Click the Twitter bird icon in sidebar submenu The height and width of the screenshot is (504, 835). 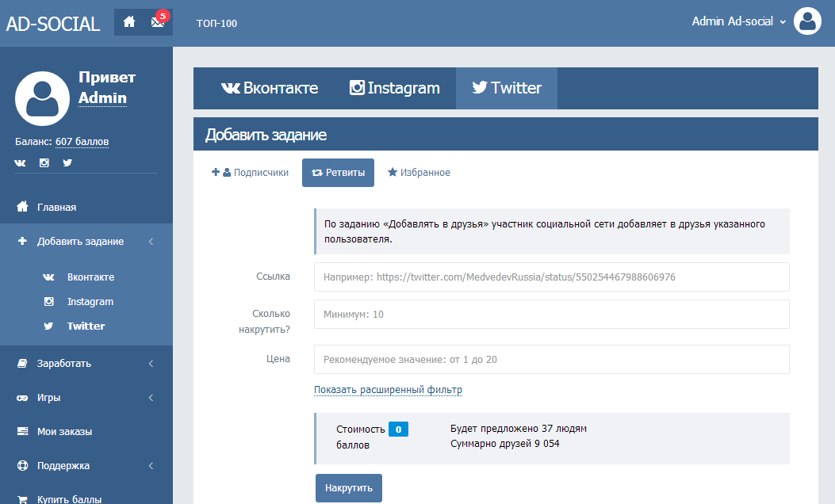click(48, 326)
